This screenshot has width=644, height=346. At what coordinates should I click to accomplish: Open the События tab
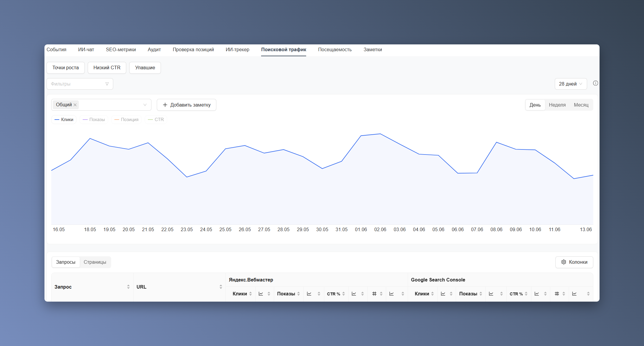coord(56,49)
